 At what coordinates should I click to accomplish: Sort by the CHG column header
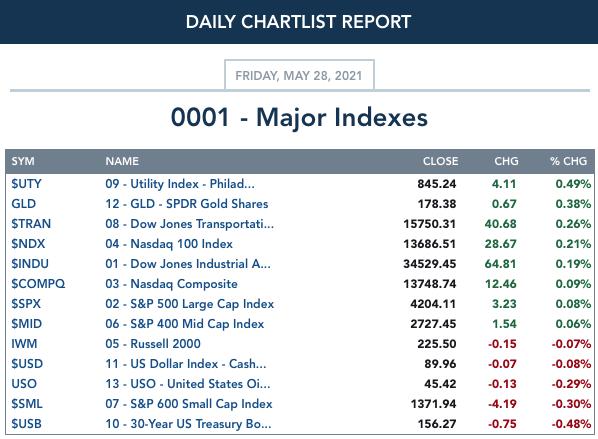tap(506, 161)
